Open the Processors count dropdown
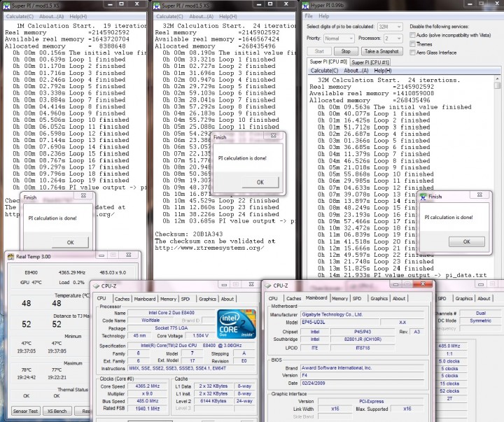The width and height of the screenshot is (504, 422). tap(393, 38)
